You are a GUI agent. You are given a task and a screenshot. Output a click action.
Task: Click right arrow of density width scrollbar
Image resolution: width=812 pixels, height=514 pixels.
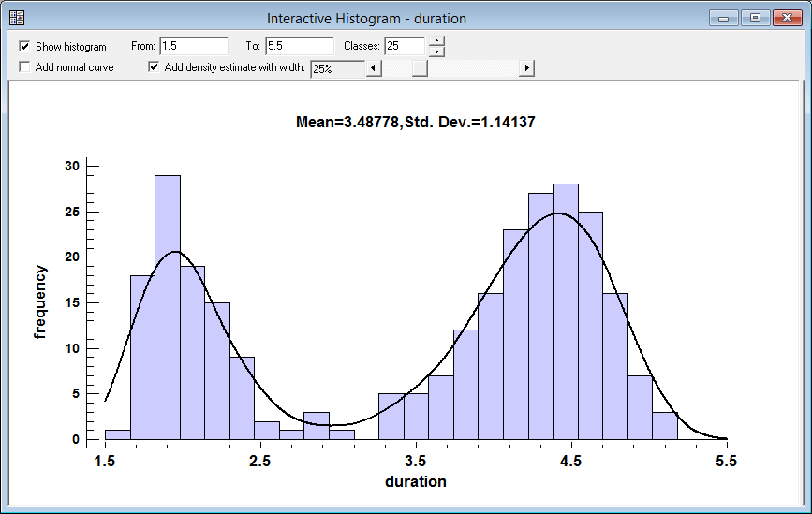(527, 68)
